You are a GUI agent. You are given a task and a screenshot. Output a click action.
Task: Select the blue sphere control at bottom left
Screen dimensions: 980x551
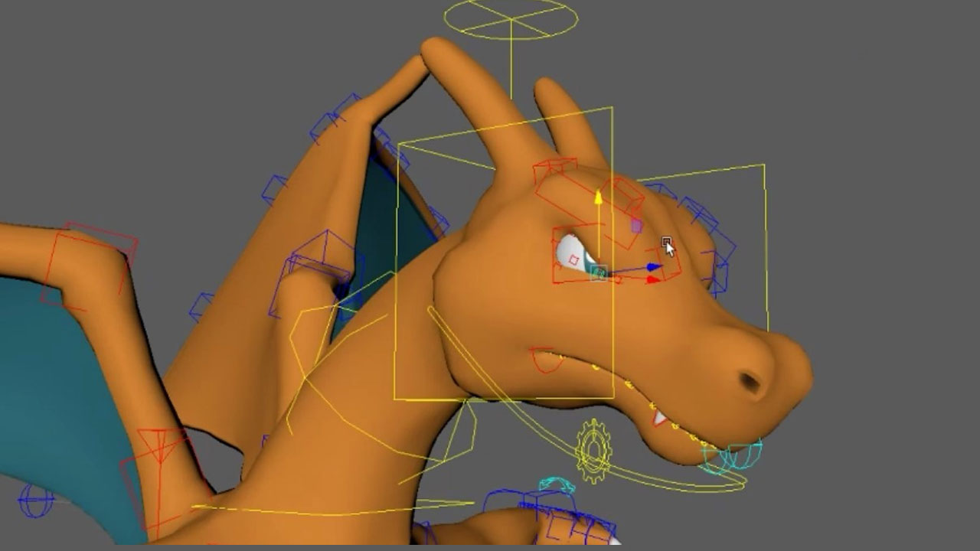click(36, 503)
